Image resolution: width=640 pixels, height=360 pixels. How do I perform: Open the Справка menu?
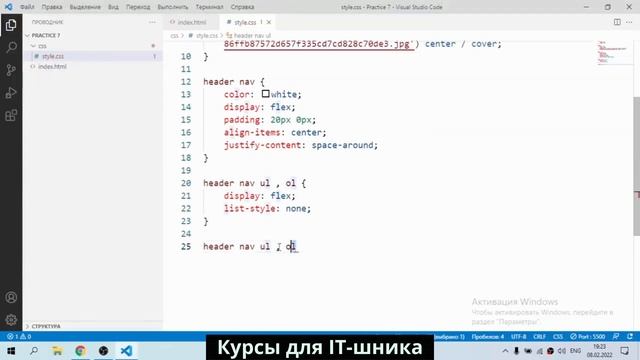pos(242,7)
